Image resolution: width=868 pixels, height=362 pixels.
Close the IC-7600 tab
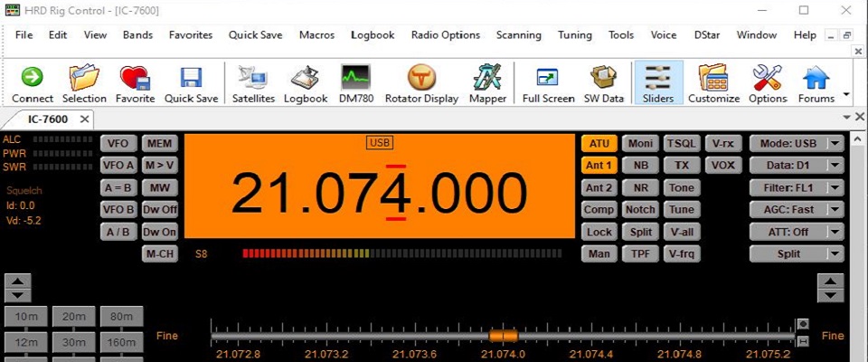pyautogui.click(x=84, y=119)
